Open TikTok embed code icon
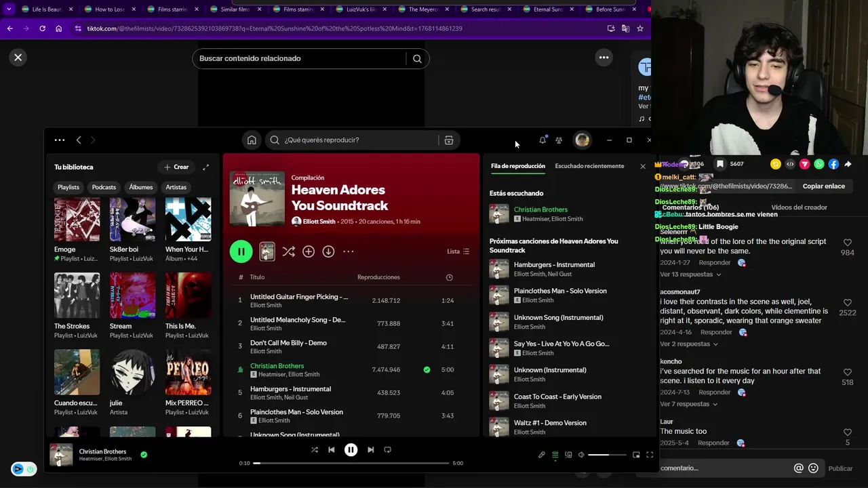The width and height of the screenshot is (868, 488). tap(790, 164)
